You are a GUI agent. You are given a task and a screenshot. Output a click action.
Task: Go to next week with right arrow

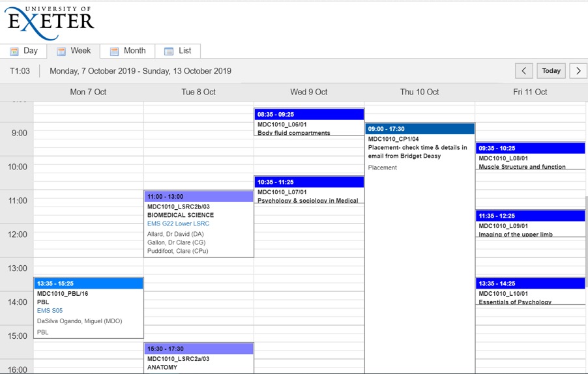coord(578,71)
